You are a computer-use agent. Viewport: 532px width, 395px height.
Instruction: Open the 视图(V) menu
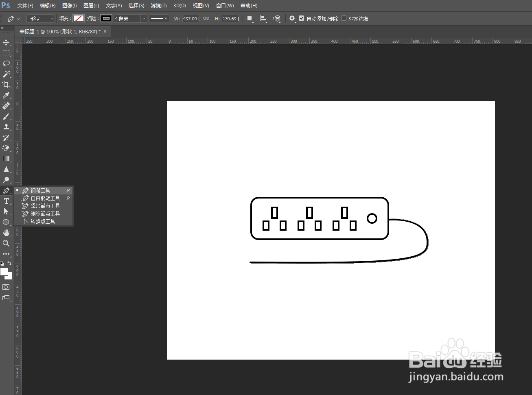(x=201, y=6)
